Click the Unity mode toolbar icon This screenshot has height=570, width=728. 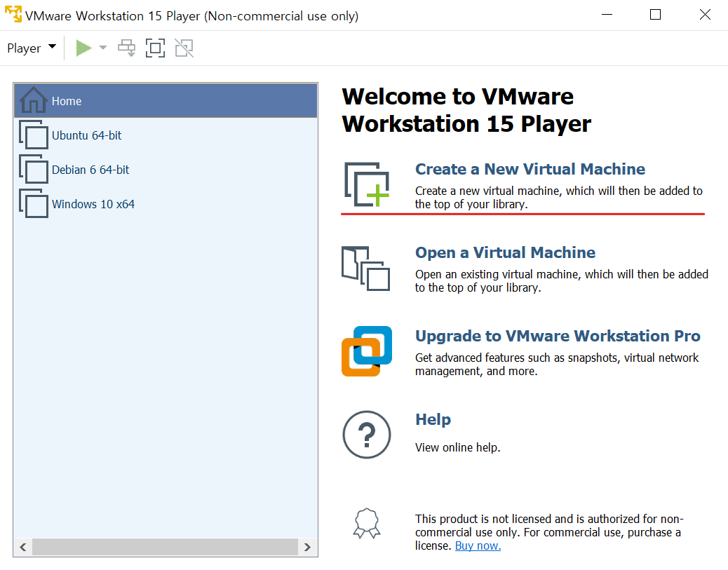click(x=184, y=48)
